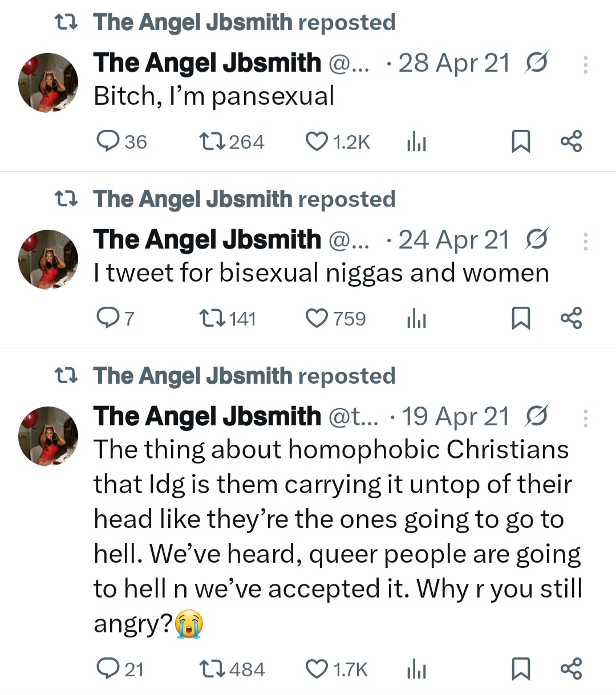The height and width of the screenshot is (695, 616).
Task: Reply to the 28 Apr 21 tweet
Action: (107, 141)
